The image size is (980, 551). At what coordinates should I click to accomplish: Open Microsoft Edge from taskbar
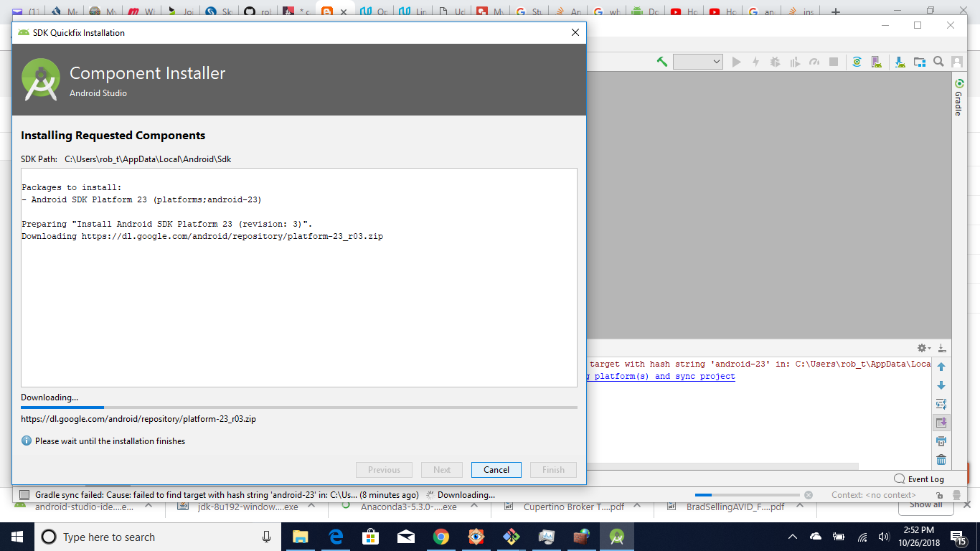coord(335,537)
